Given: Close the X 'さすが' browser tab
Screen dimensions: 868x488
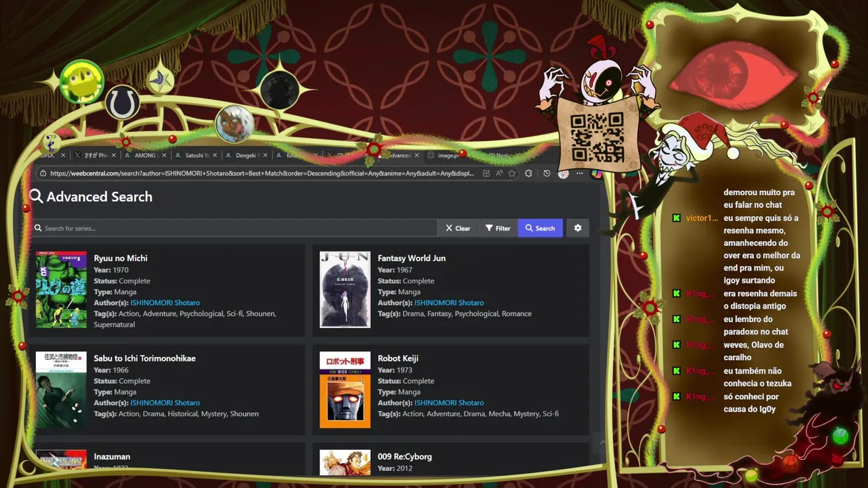Looking at the screenshot, I should pos(113,155).
